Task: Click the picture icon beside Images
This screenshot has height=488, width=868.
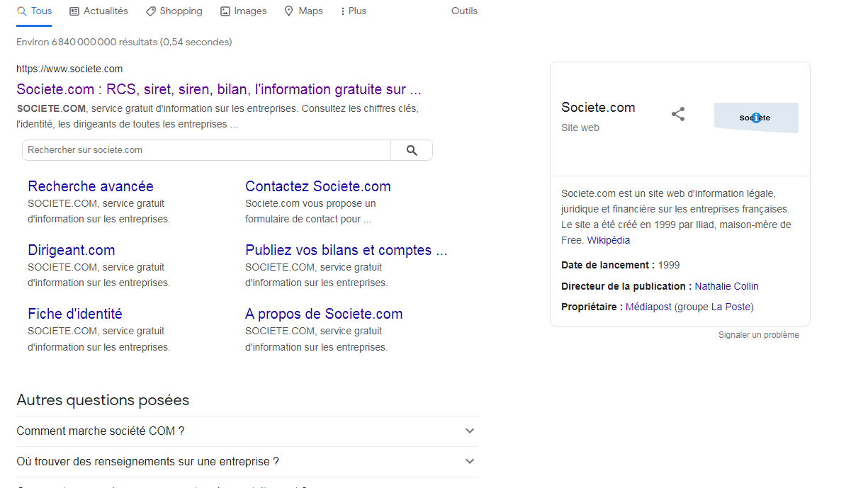Action: click(225, 11)
